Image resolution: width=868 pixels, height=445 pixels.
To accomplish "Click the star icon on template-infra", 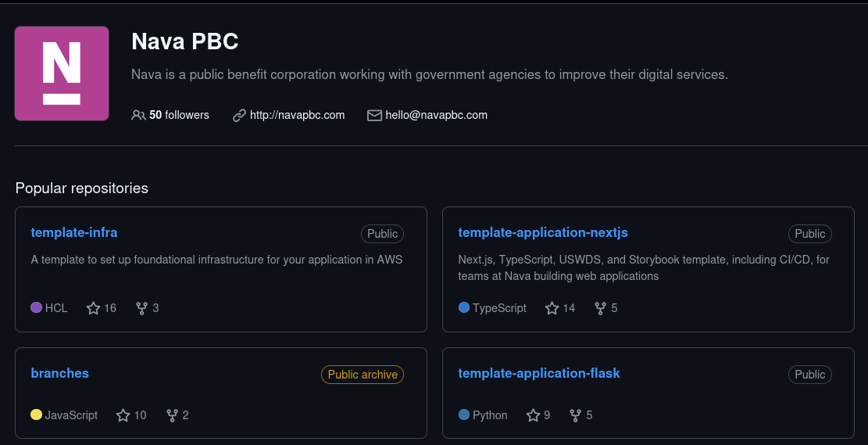I will (x=94, y=308).
